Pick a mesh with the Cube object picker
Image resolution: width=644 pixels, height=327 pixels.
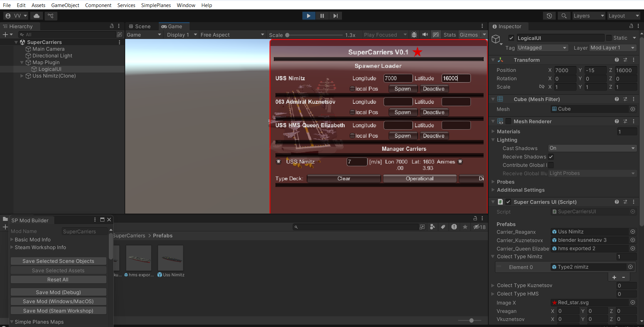pos(633,109)
